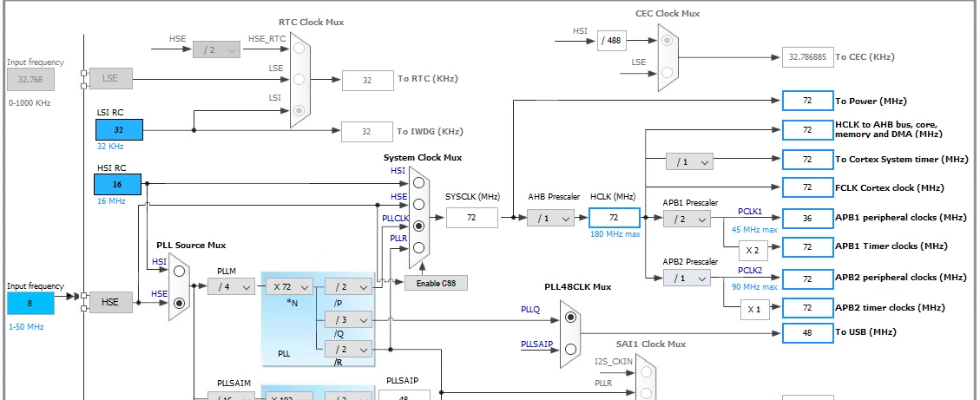Click the APB1 timer X 2 multiplier box

tap(754, 250)
